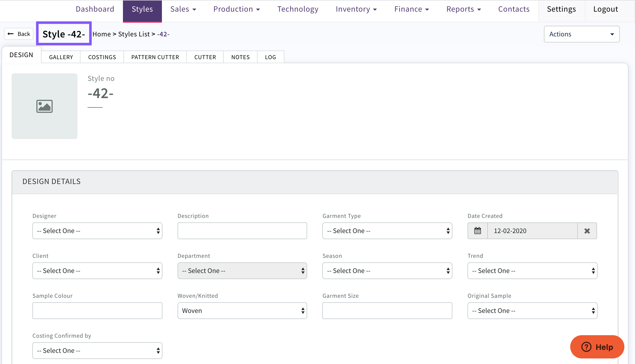Click the Logout button
This screenshot has height=364, width=635.
point(605,9)
